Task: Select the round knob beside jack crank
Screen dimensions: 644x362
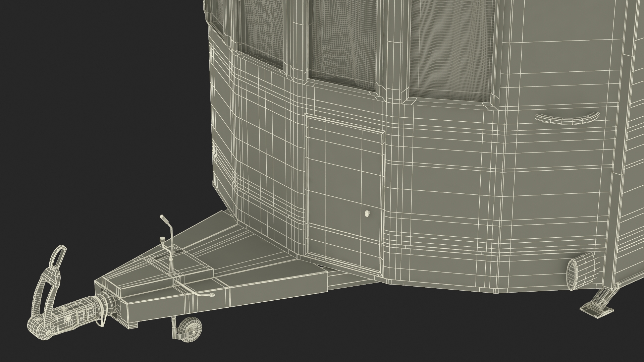Action: tap(163, 240)
